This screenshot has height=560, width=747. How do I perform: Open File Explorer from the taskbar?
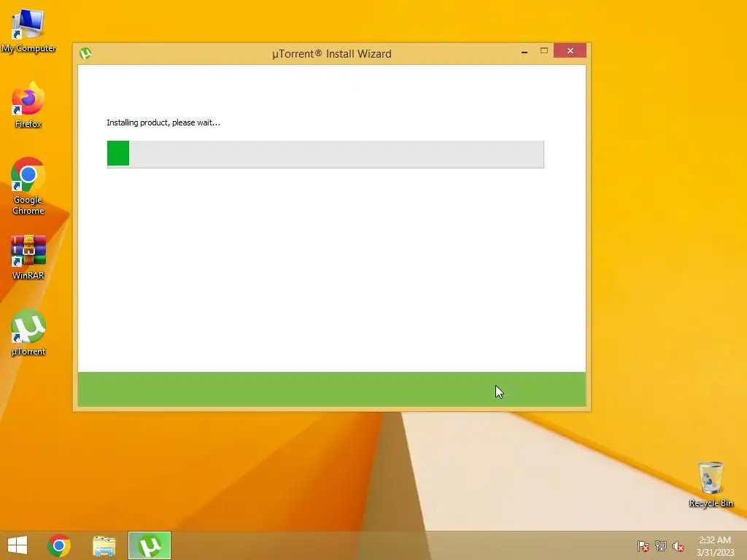tap(104, 545)
